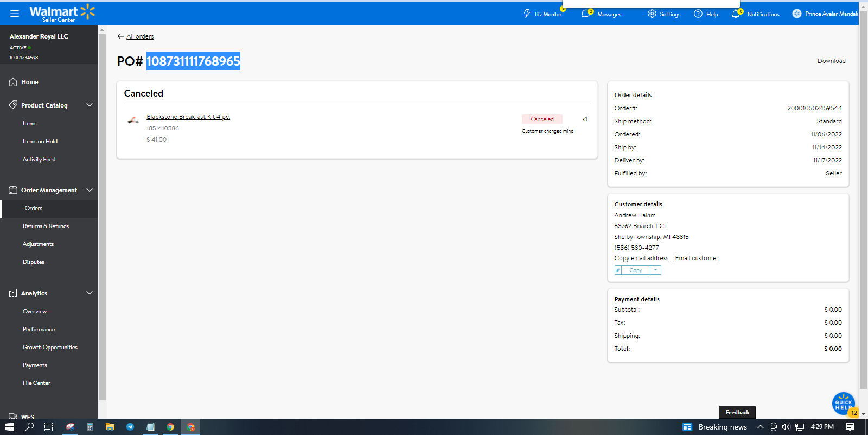Open the Messages chat icon

pyautogui.click(x=586, y=14)
